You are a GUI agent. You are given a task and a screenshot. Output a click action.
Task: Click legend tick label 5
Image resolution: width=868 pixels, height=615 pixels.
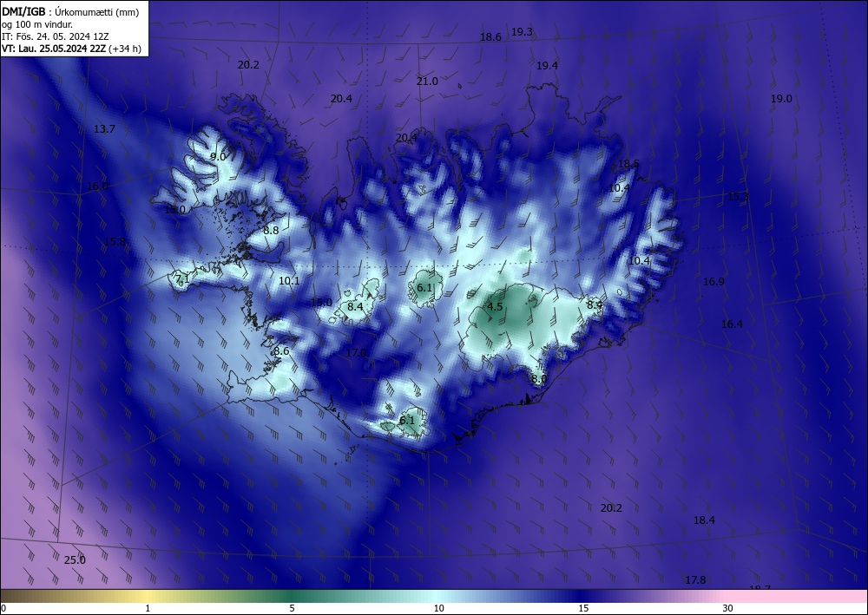click(292, 608)
